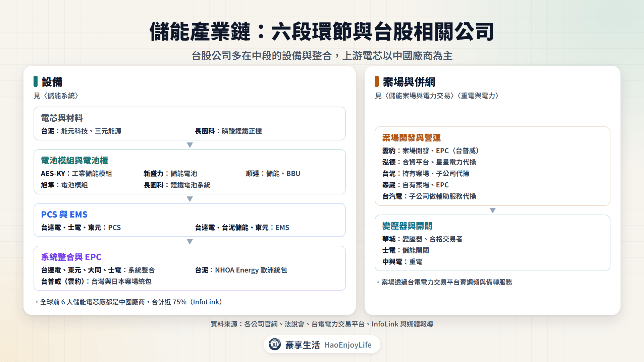This screenshot has height=362, width=644.
Task: Click the main title 儲能產業鏈：六段環節與台股相關公司
Action: 322,32
